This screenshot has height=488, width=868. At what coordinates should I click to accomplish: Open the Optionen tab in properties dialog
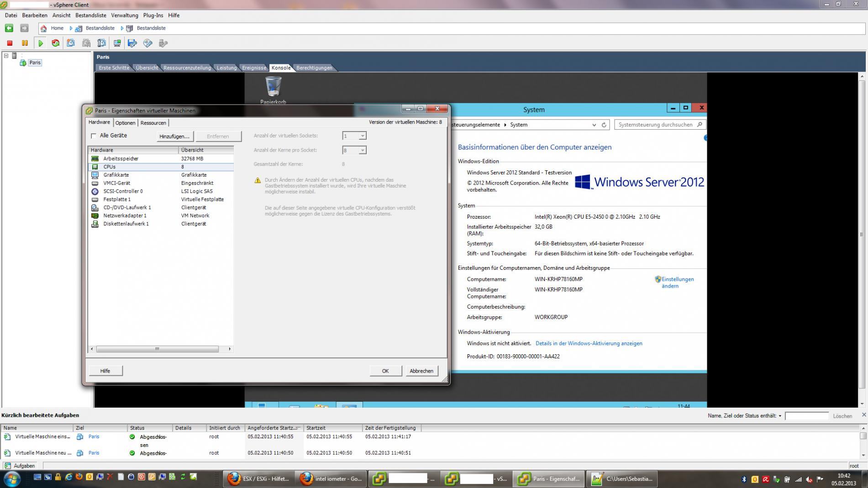tap(125, 123)
